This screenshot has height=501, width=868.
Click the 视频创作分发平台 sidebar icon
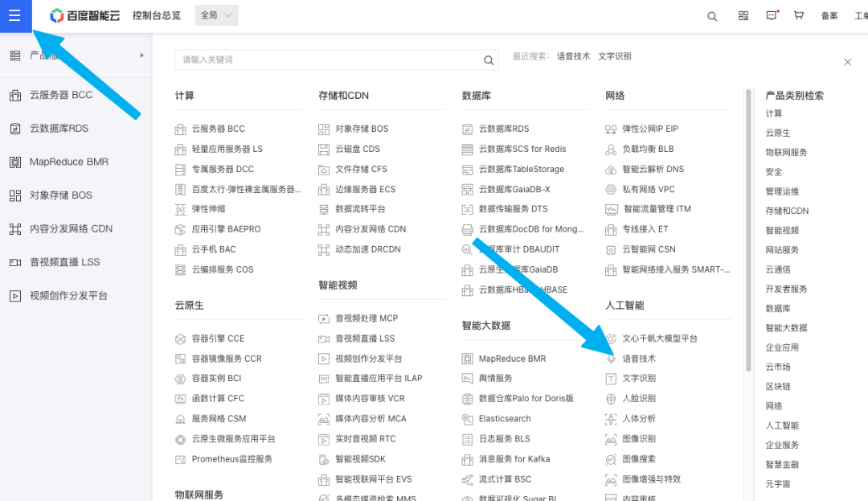(x=15, y=296)
